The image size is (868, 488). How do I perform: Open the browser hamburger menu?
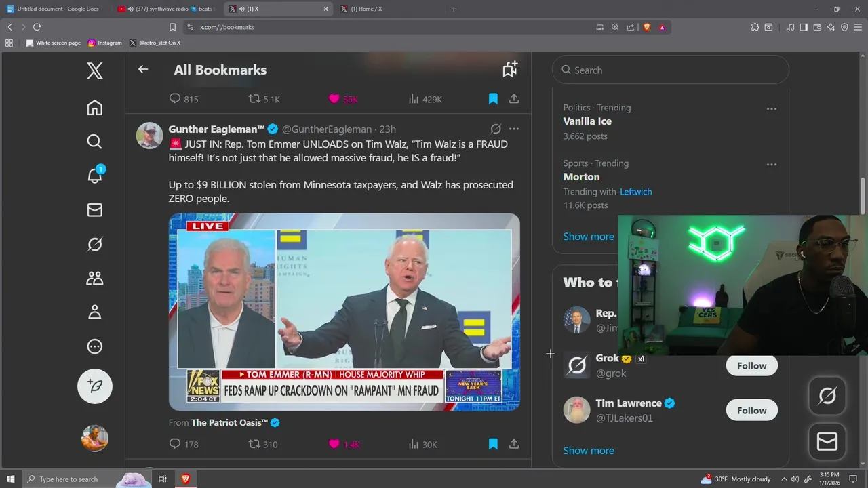[858, 27]
